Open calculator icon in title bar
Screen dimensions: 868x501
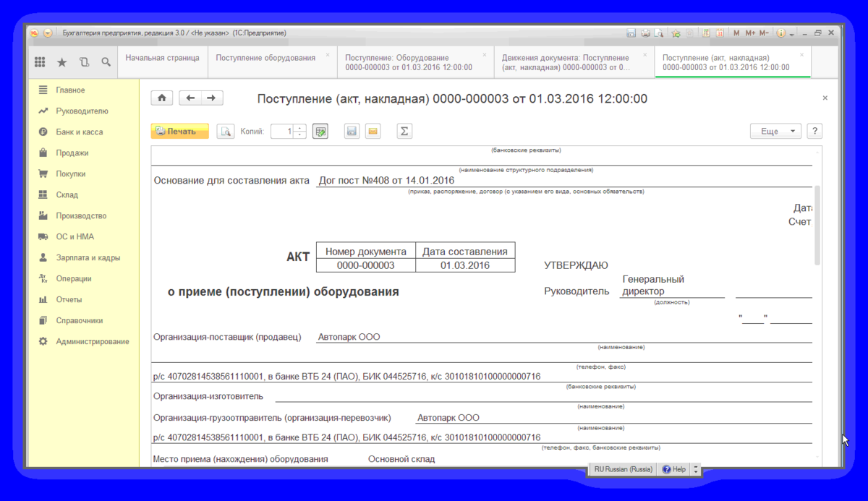coord(705,33)
